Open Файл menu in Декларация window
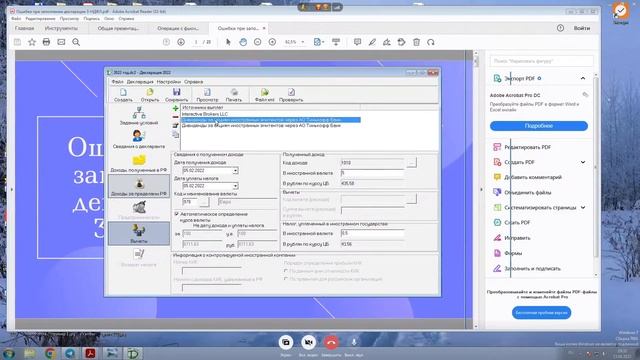640x360 pixels. [x=118, y=82]
